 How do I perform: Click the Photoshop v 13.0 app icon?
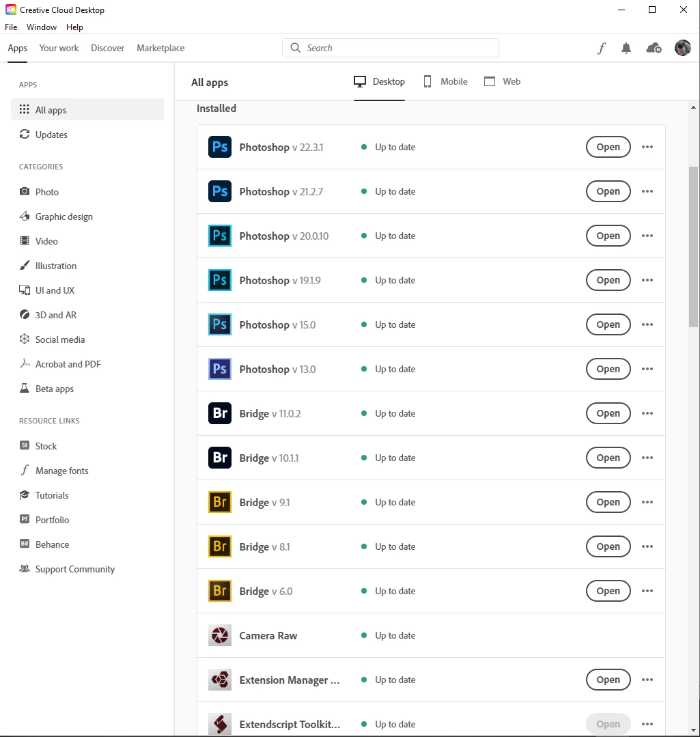[x=220, y=369]
